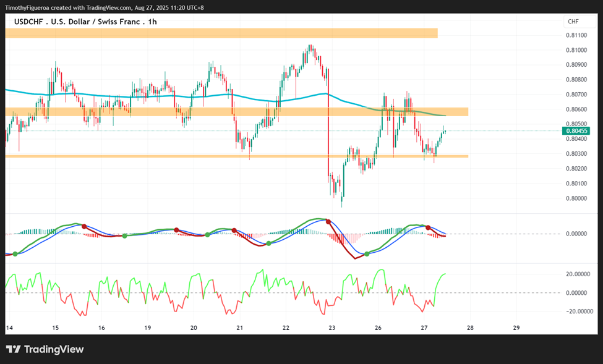
Task: Click the middle orange zone at 0.80600
Action: [x=237, y=112]
